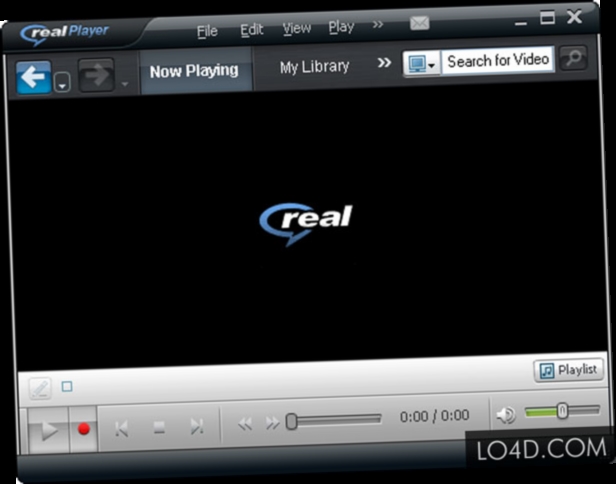
Task: Skip to the next clip
Action: coord(197,426)
